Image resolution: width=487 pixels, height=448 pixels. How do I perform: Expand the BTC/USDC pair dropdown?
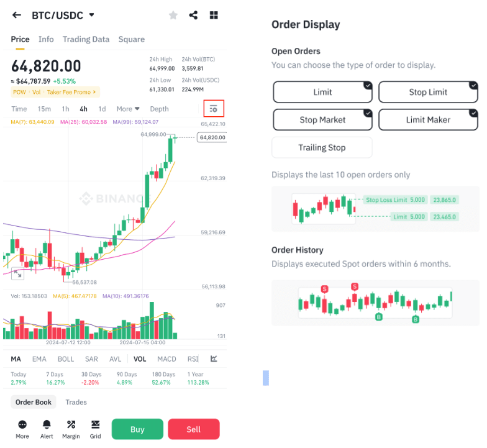click(x=92, y=15)
